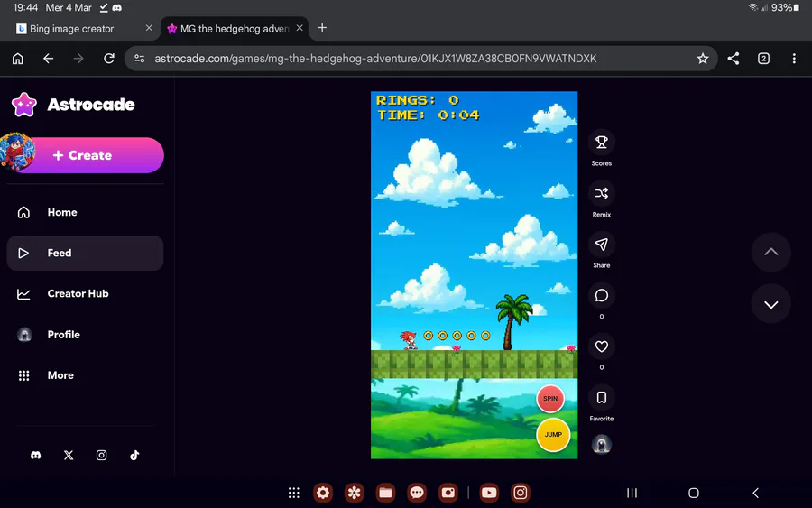Viewport: 812px width, 508px height.
Task: Open Instagram app in taskbar
Action: click(x=520, y=493)
